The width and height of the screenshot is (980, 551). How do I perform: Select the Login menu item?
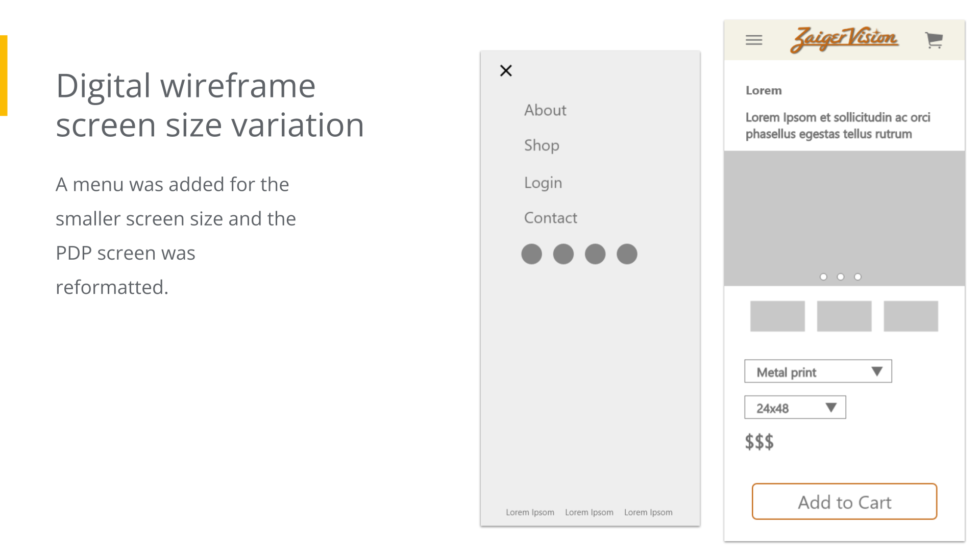pos(543,183)
